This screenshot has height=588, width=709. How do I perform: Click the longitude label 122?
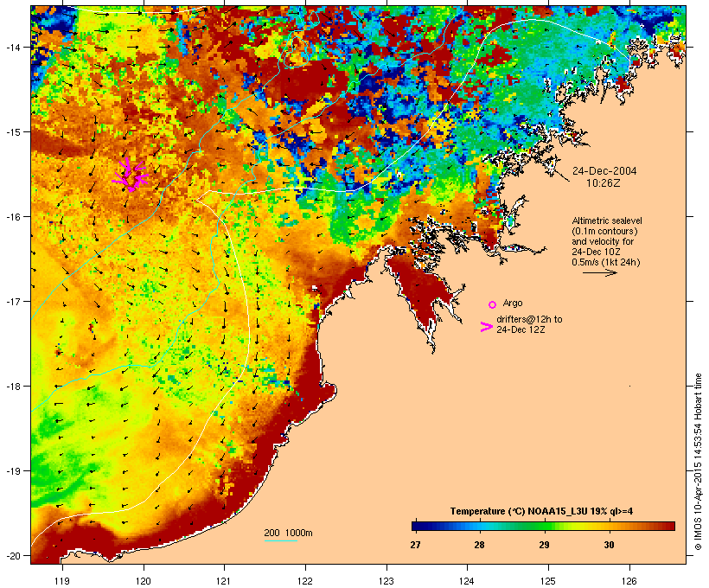(305, 581)
